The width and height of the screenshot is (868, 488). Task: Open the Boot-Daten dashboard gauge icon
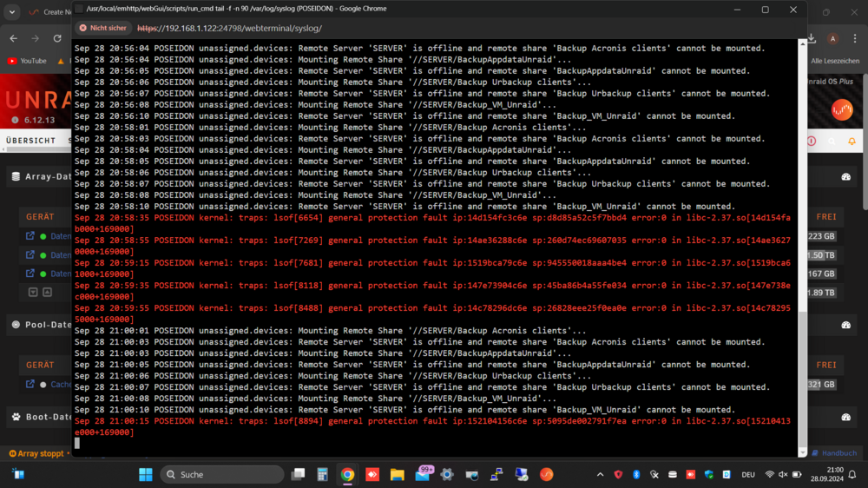(845, 417)
